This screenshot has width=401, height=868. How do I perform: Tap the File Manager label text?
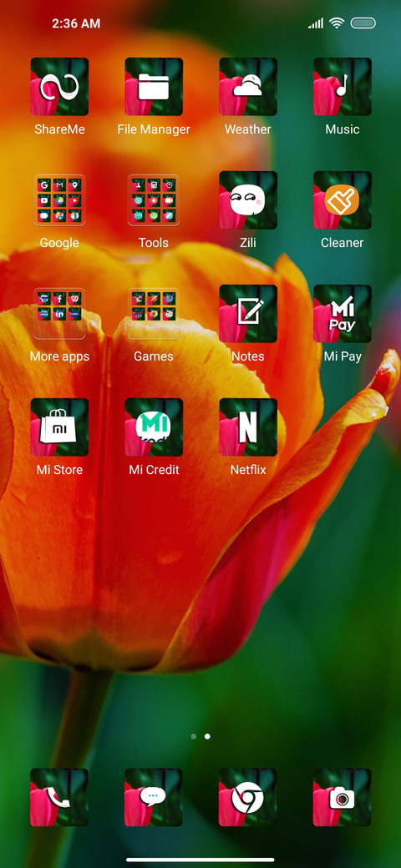point(154,129)
